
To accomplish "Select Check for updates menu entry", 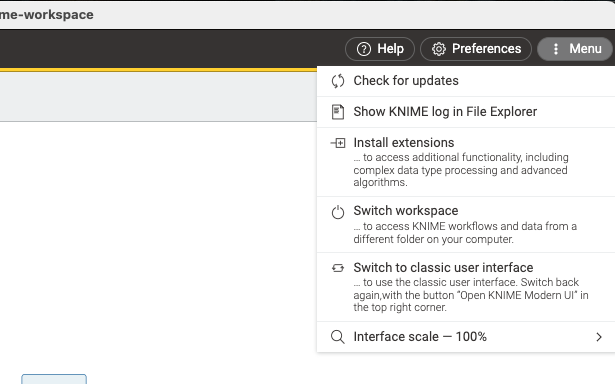I will point(466,81).
